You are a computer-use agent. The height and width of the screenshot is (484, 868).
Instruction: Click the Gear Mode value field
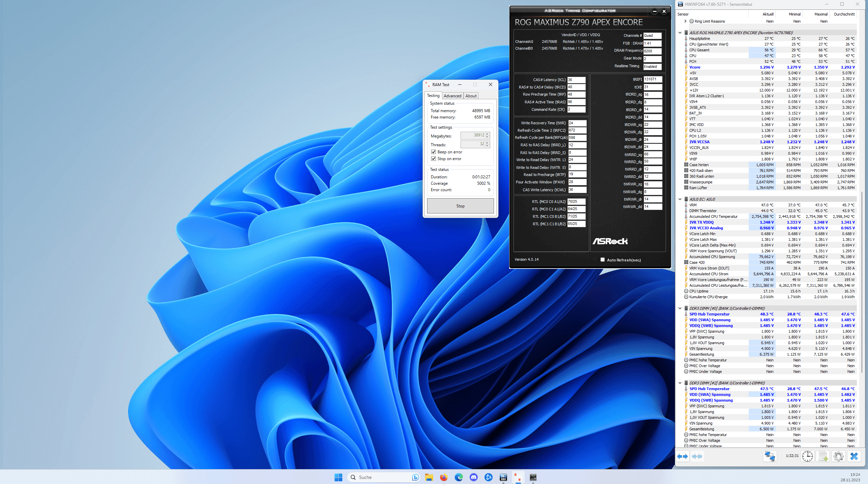click(x=652, y=59)
